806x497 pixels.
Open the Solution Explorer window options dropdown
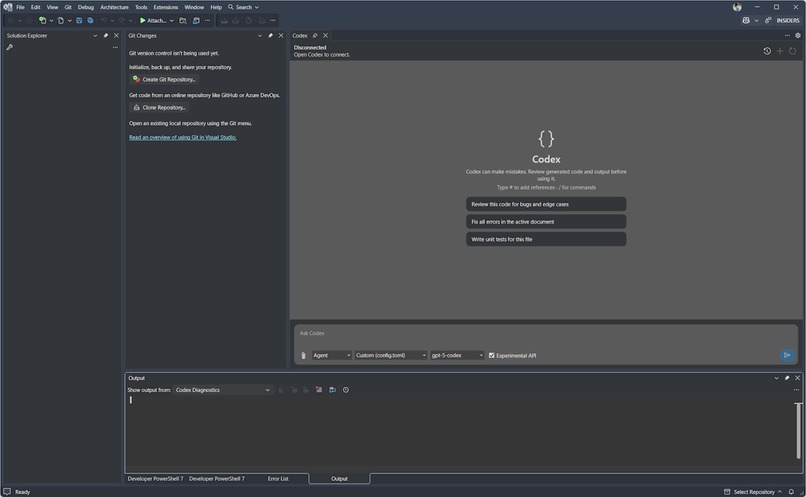click(95, 35)
